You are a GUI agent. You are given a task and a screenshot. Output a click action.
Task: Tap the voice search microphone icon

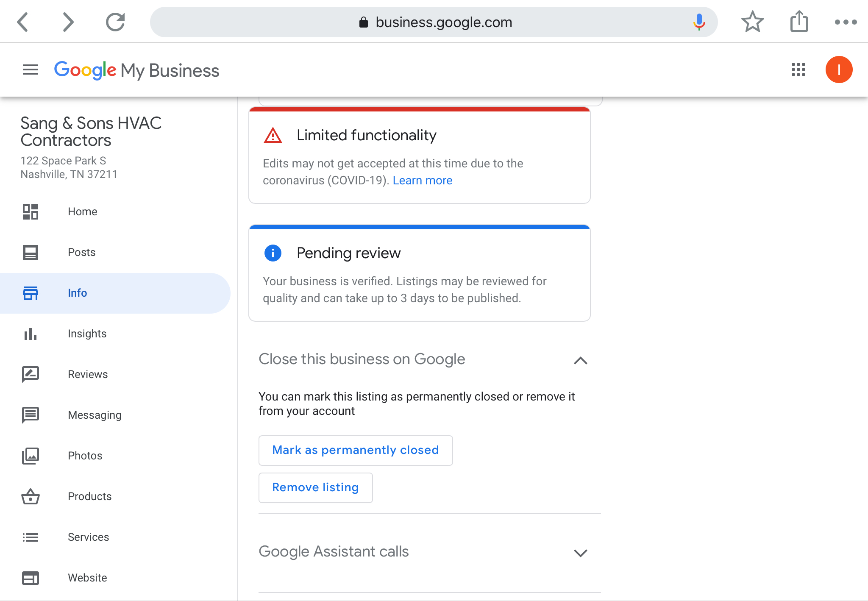(699, 22)
